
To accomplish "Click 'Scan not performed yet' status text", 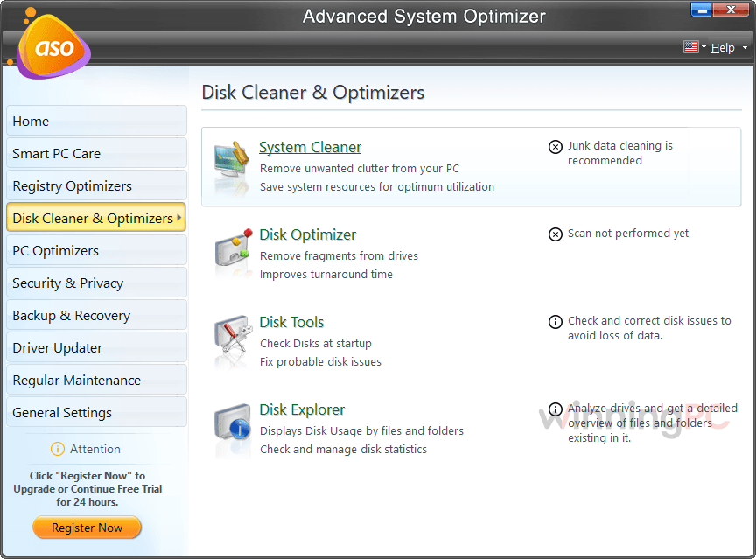I will point(628,234).
